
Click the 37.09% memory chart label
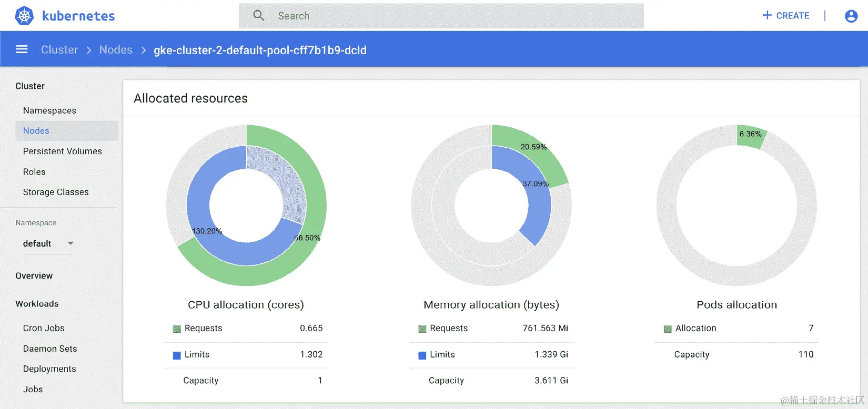pyautogui.click(x=536, y=183)
